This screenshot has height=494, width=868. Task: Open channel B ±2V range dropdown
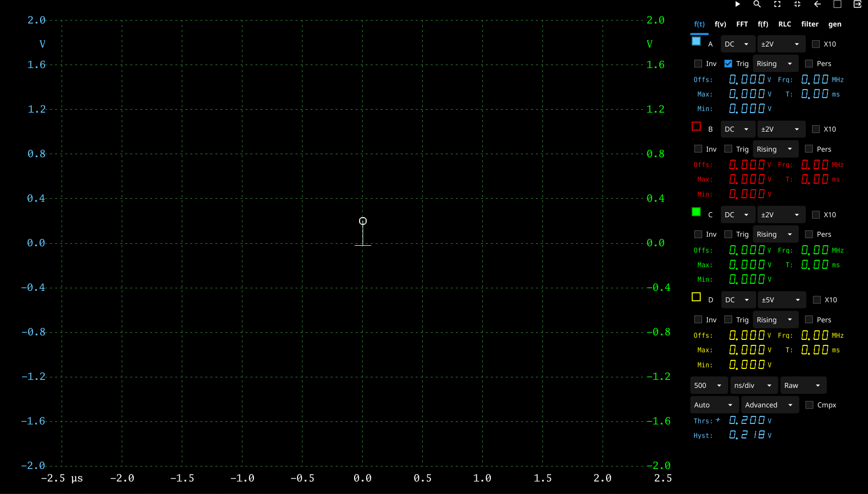pos(781,129)
